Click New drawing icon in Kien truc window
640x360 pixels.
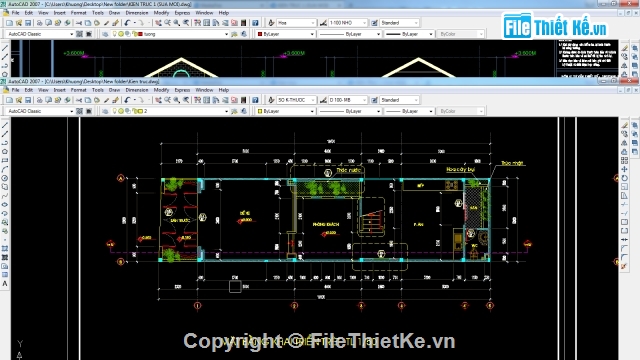click(x=9, y=100)
